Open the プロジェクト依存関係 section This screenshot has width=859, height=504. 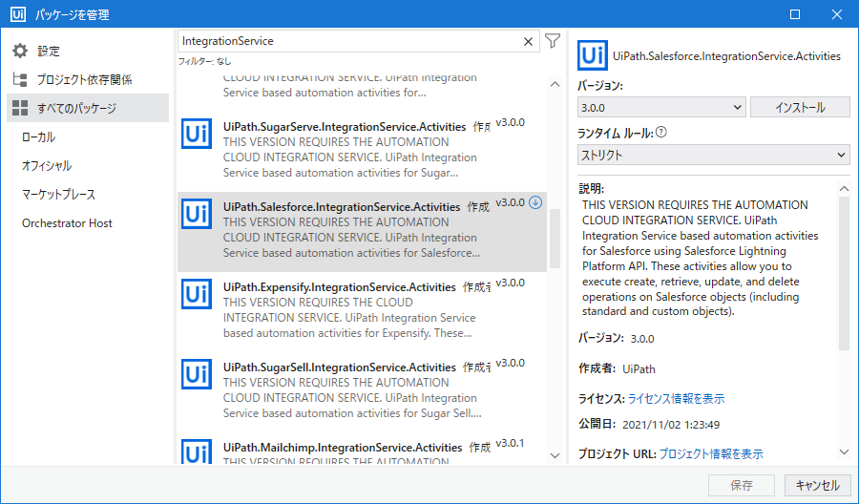(x=84, y=79)
